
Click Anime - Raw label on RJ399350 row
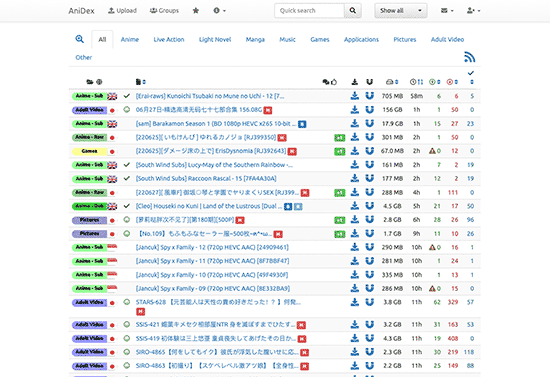tap(89, 137)
